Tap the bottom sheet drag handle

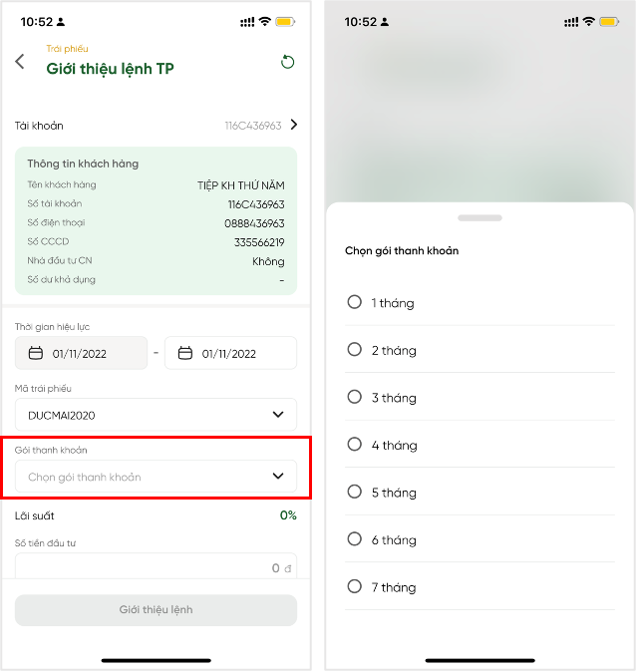pos(480,216)
